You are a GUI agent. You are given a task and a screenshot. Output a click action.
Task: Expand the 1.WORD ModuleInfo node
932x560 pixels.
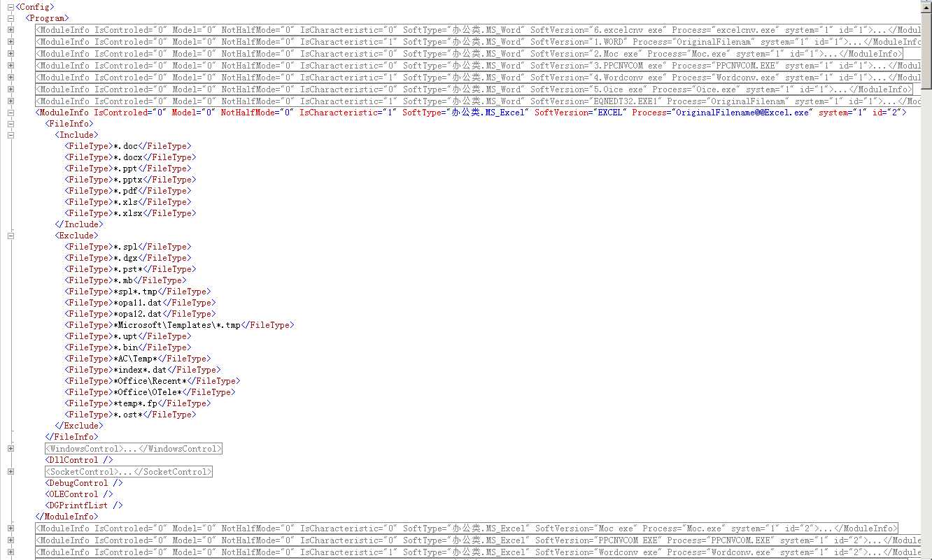click(x=10, y=42)
